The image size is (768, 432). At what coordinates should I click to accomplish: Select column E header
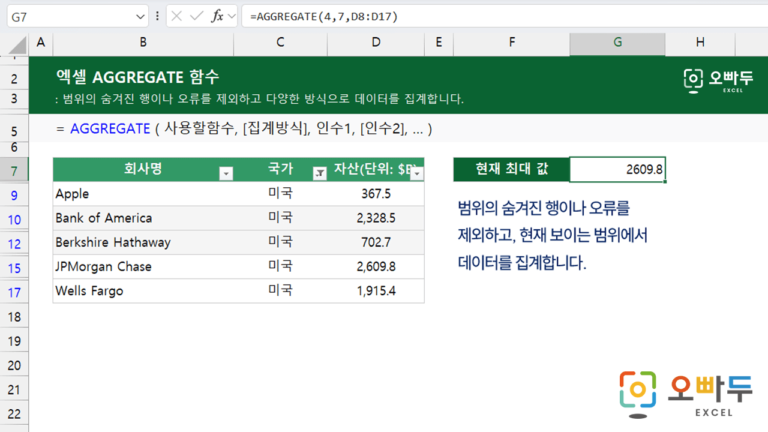click(x=439, y=43)
